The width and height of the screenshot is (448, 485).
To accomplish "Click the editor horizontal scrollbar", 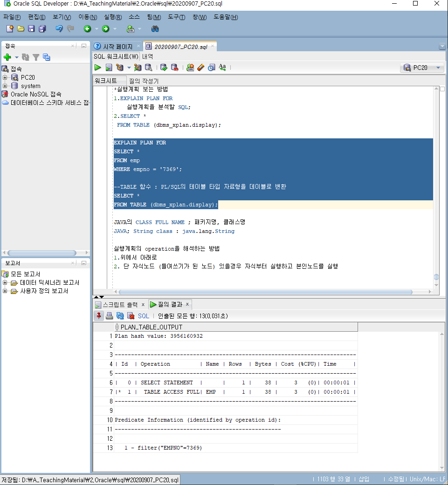I will click(265, 292).
